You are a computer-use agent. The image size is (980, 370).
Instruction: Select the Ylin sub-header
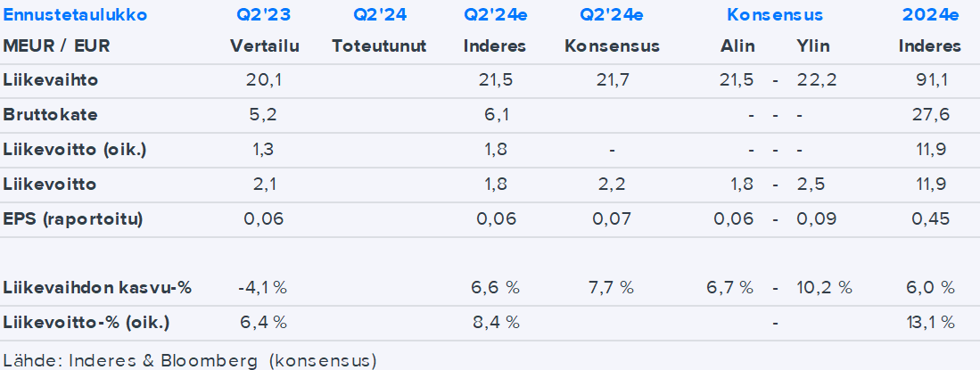tap(813, 45)
